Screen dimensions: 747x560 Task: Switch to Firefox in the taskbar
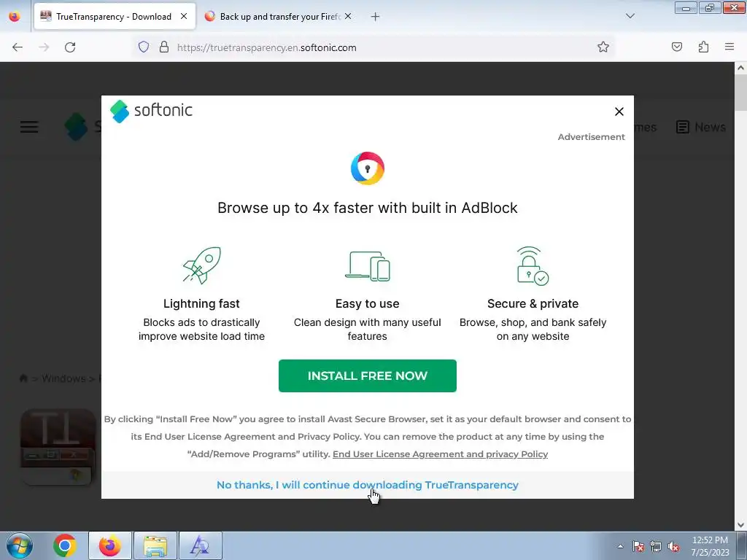click(x=109, y=545)
